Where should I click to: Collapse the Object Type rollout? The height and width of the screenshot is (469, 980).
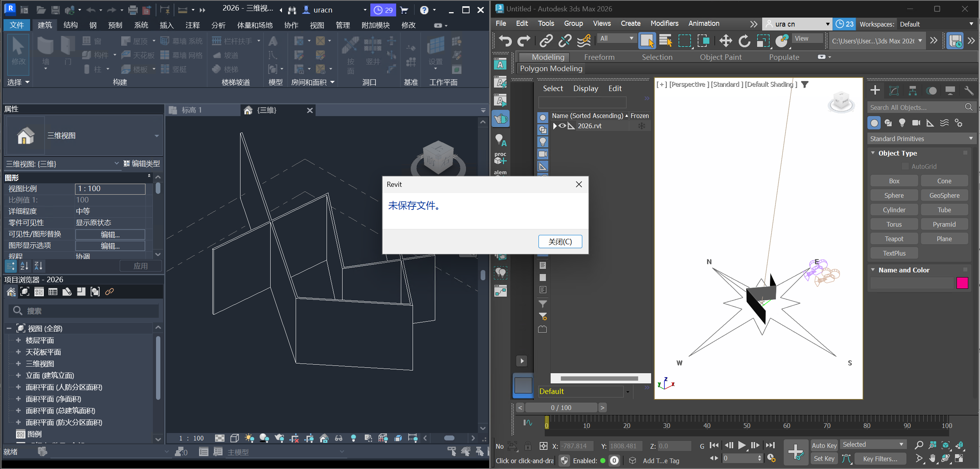coord(873,153)
